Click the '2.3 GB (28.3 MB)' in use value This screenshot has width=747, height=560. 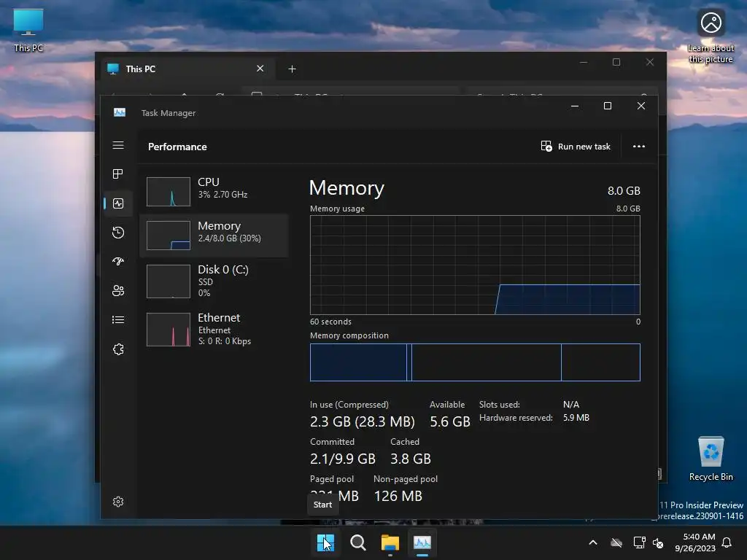(x=362, y=421)
